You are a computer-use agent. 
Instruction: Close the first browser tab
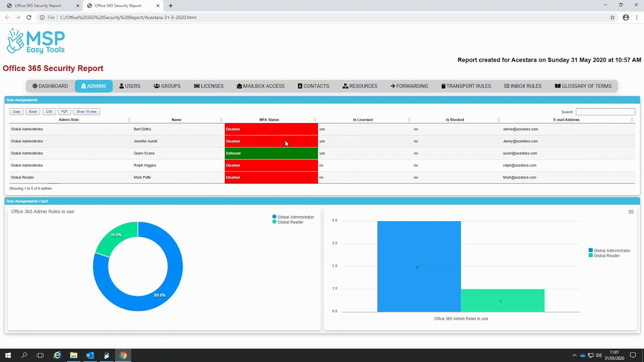tap(77, 6)
